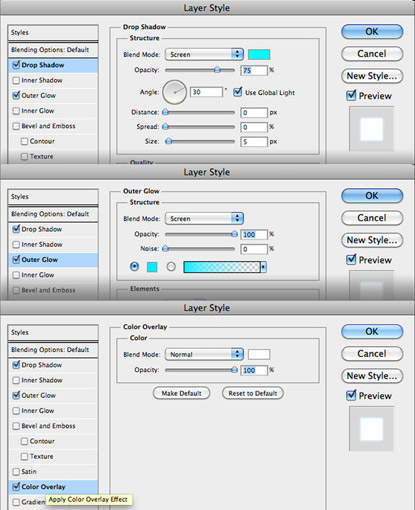Click the Drop Shadow Opacity slider handle
The image size is (415, 510).
pos(217,70)
